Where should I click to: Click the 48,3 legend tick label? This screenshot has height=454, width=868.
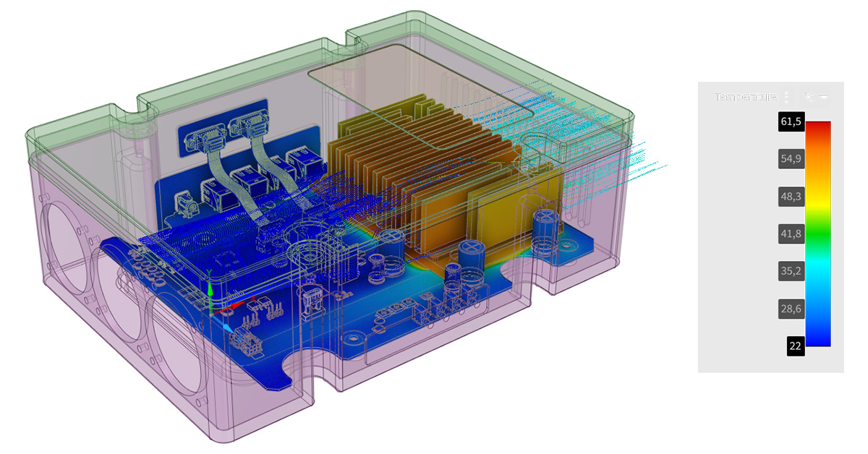[x=791, y=197]
